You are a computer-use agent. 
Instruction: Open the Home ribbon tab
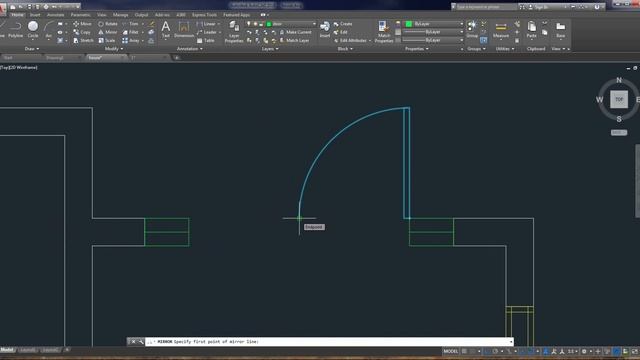coord(18,15)
